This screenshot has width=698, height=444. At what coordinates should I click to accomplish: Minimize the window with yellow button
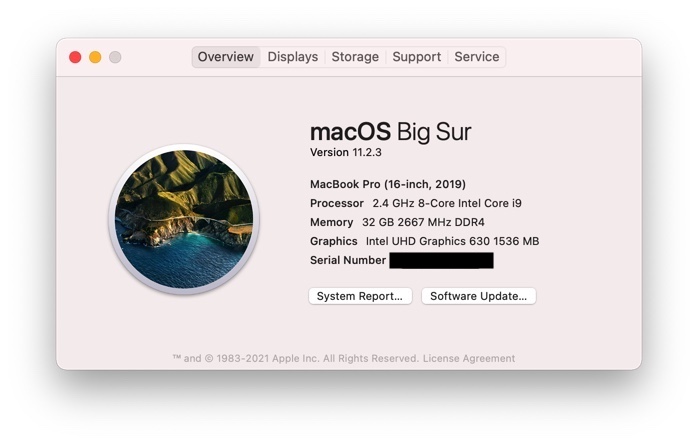[x=95, y=57]
